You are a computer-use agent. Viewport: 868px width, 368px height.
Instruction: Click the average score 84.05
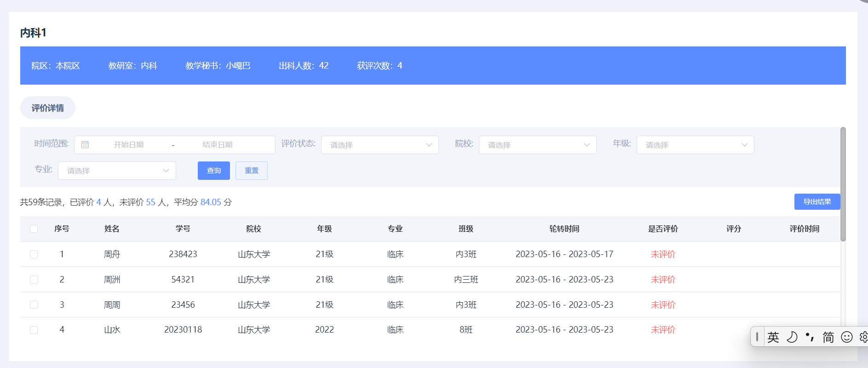pyautogui.click(x=211, y=202)
